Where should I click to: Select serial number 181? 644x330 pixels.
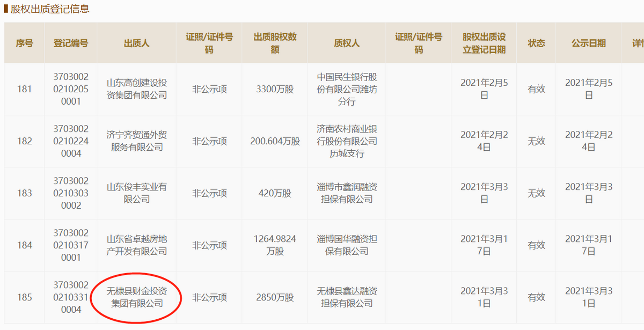coord(25,89)
